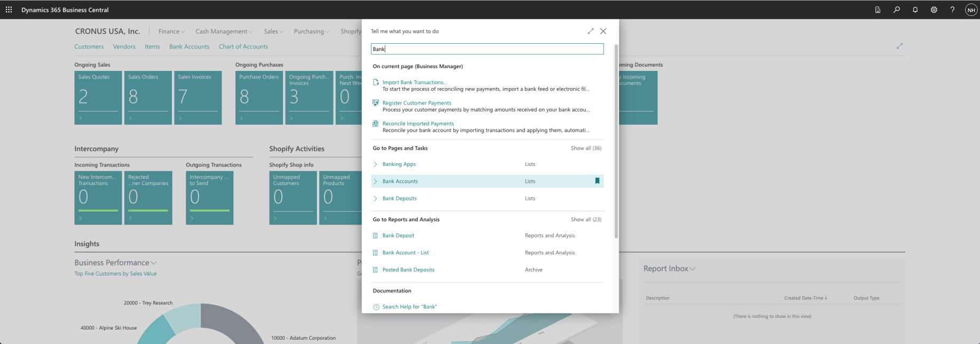The height and width of the screenshot is (344, 980).
Task: Click the arrow on Sales Invoices tile
Action: (180, 118)
